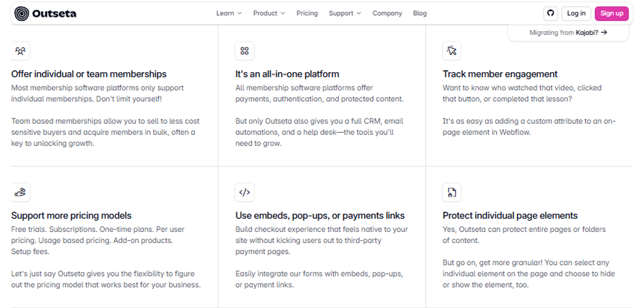Open the Company page
This screenshot has width=644, height=308.
click(387, 13)
